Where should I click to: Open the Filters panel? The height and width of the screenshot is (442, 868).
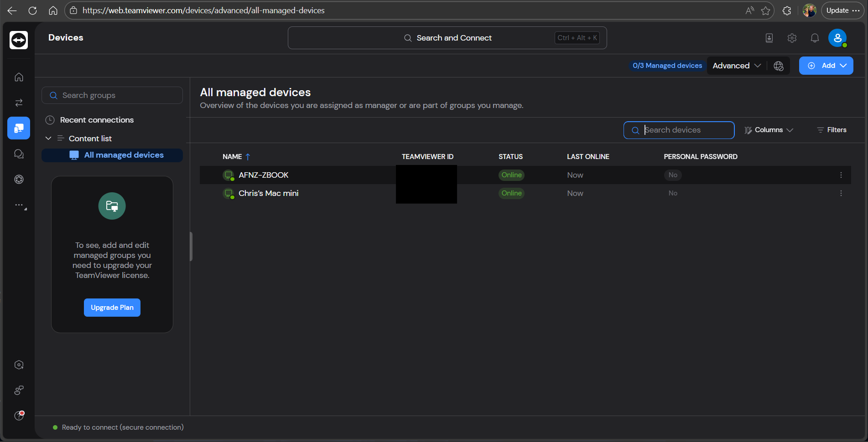tap(832, 130)
